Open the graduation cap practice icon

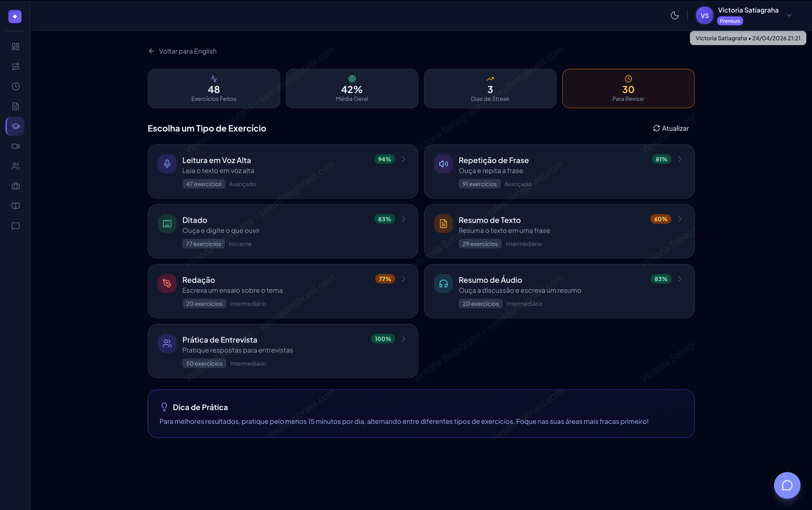pyautogui.click(x=15, y=126)
